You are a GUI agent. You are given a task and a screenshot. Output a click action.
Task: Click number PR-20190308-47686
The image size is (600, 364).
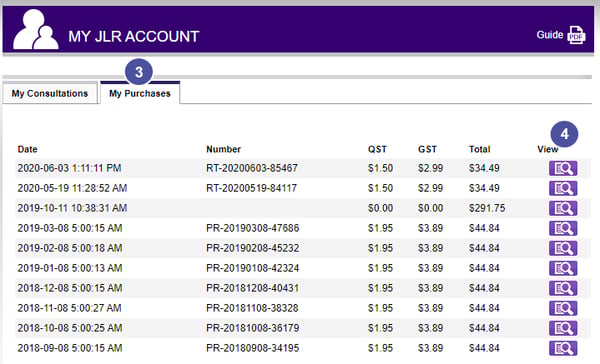click(253, 228)
